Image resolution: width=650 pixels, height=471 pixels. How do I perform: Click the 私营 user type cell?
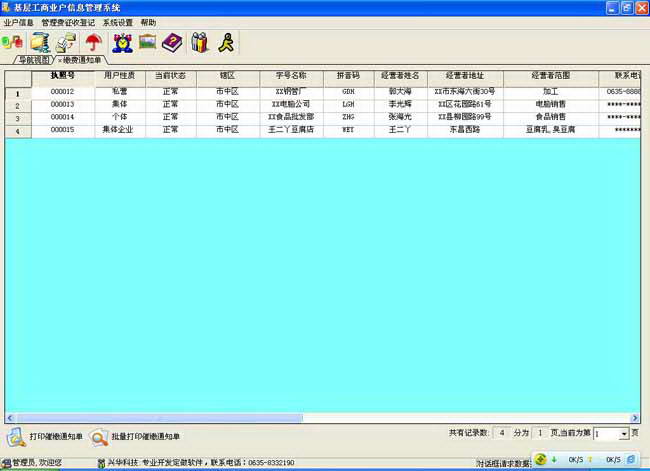pos(119,92)
